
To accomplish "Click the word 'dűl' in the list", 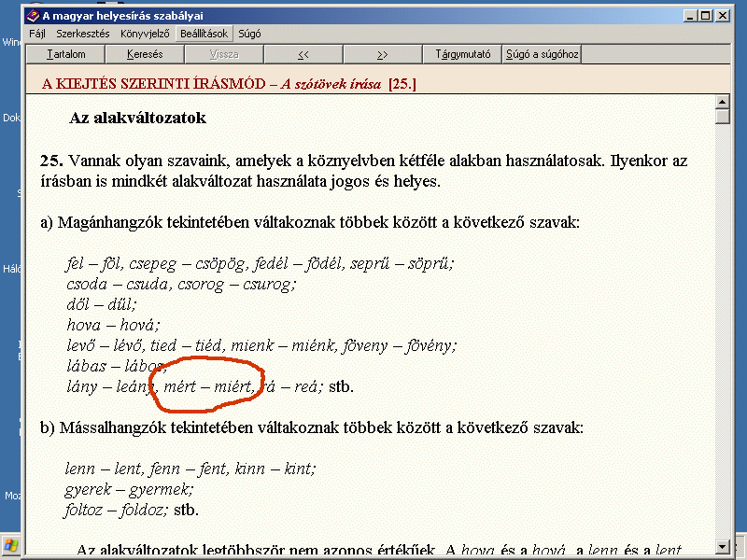I will pyautogui.click(x=121, y=305).
